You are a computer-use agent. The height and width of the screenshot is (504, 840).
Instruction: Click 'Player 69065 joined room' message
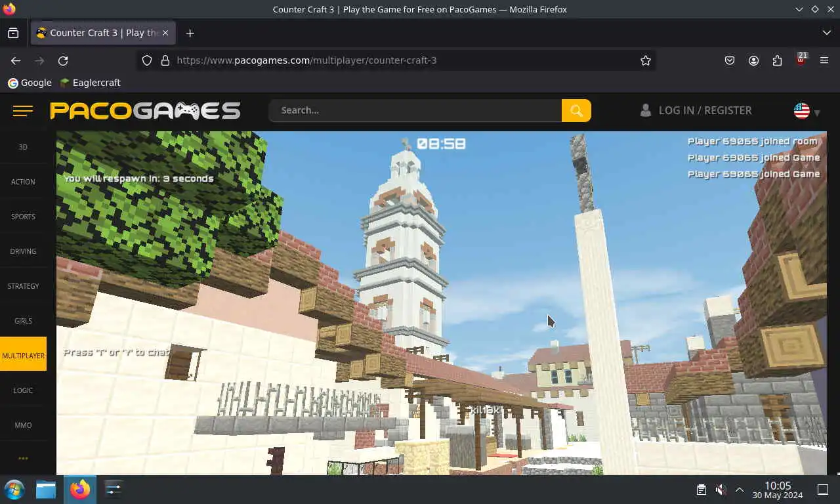[753, 141]
